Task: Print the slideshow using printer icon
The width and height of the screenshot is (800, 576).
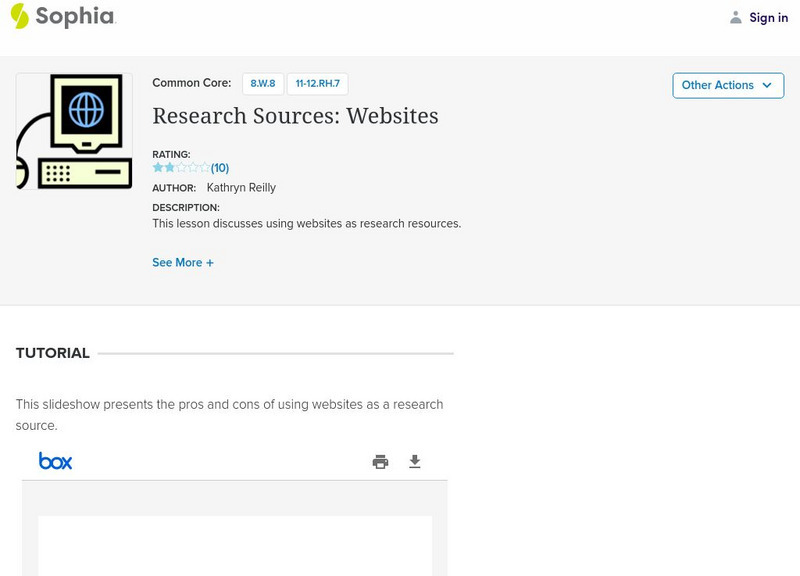Action: pyautogui.click(x=380, y=462)
